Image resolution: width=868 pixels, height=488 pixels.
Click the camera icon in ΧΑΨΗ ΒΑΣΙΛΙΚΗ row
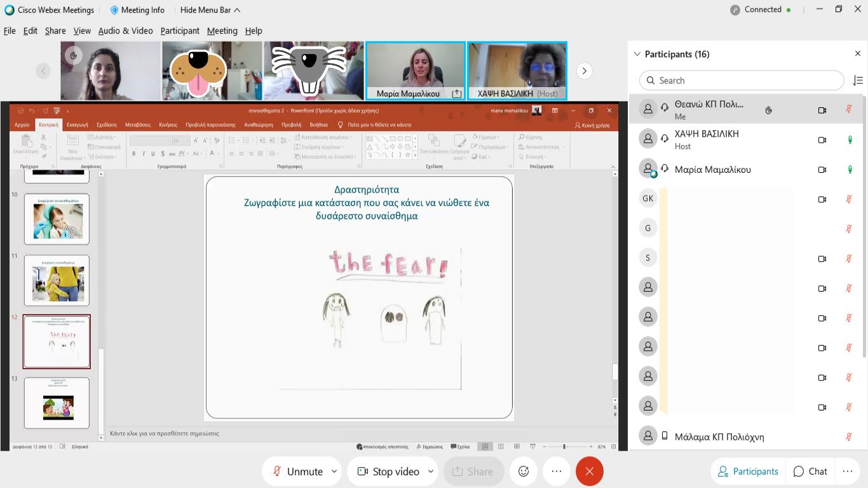822,140
